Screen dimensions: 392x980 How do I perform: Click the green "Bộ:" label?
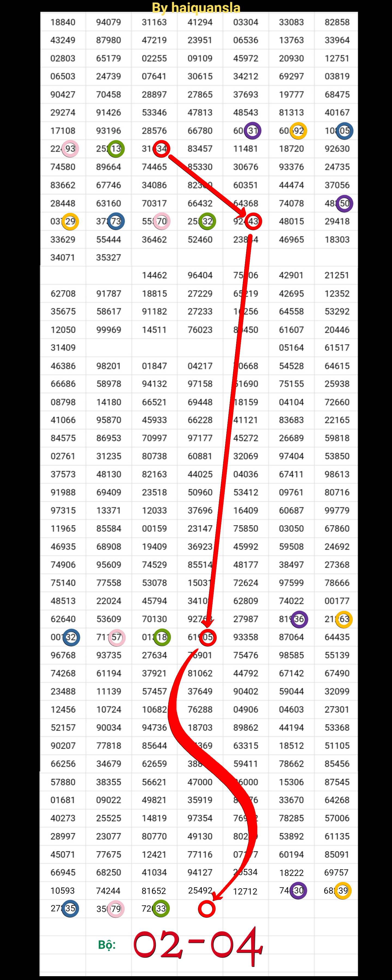click(x=107, y=945)
